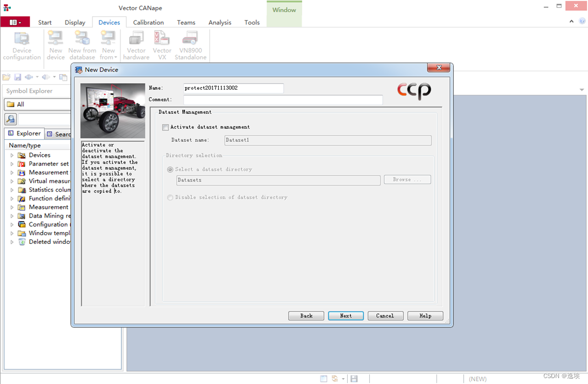The height and width of the screenshot is (384, 588).
Task: Click the Statistics column tree icon
Action: (x=21, y=190)
